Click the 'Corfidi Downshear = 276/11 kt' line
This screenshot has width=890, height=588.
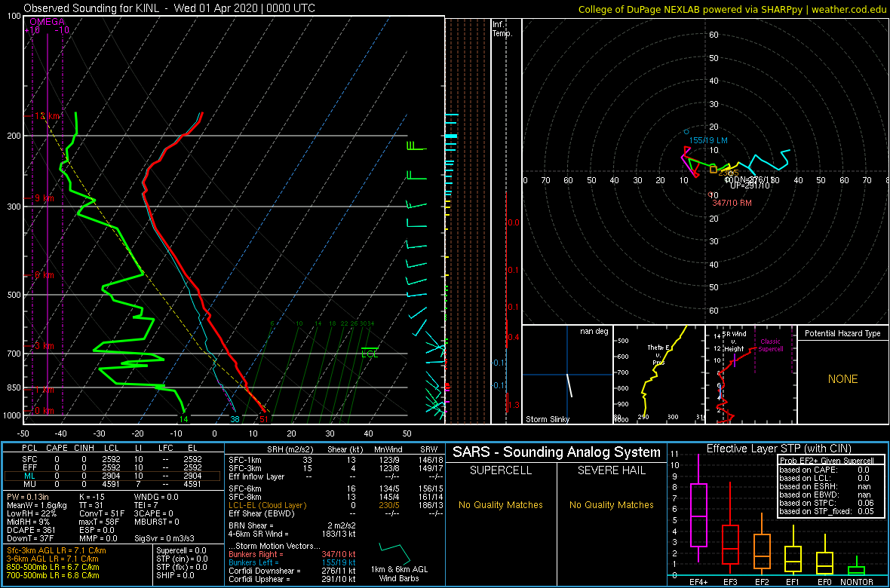(x=293, y=571)
